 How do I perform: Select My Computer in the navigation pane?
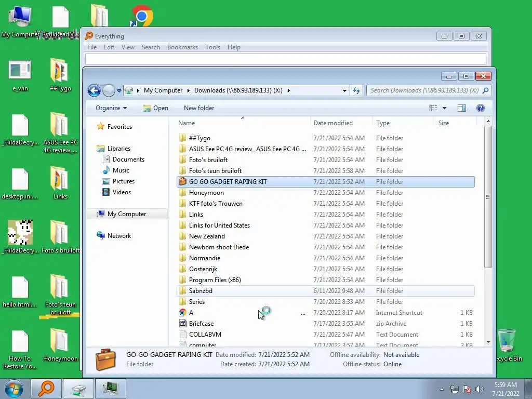tap(127, 214)
